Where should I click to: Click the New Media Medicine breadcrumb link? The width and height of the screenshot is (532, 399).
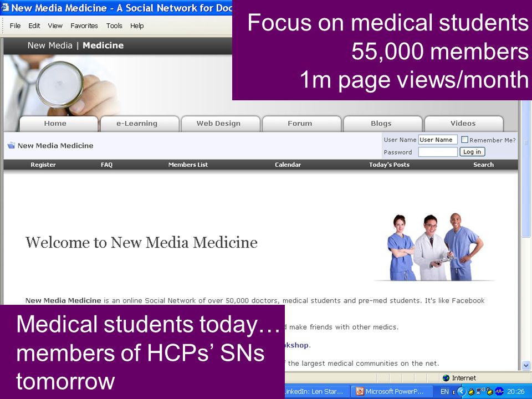(x=55, y=146)
